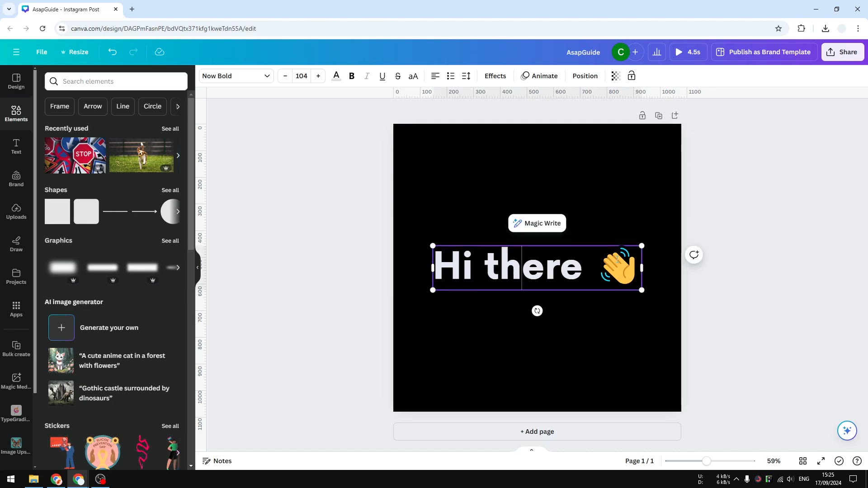
Task: Open the insights chart icon
Action: pos(657,52)
